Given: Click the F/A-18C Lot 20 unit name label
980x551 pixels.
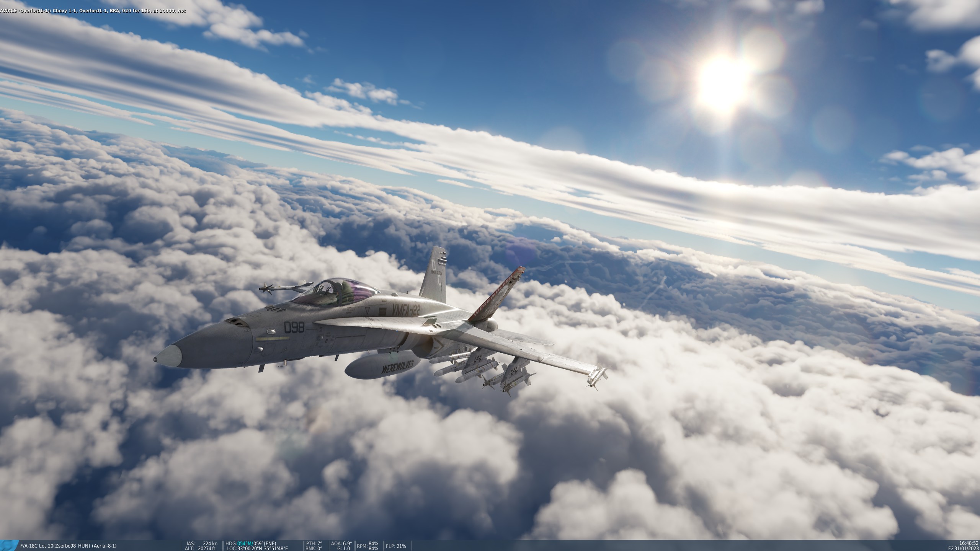Looking at the screenshot, I should pyautogui.click(x=68, y=546).
